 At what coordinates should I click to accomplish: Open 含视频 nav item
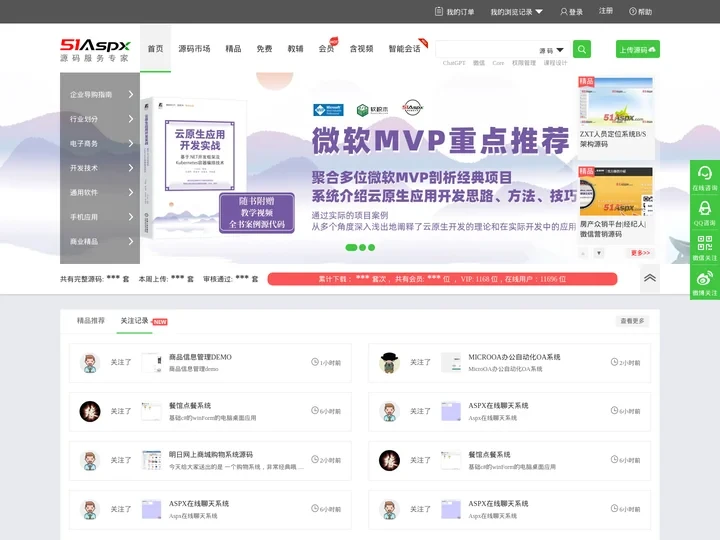[x=361, y=48]
